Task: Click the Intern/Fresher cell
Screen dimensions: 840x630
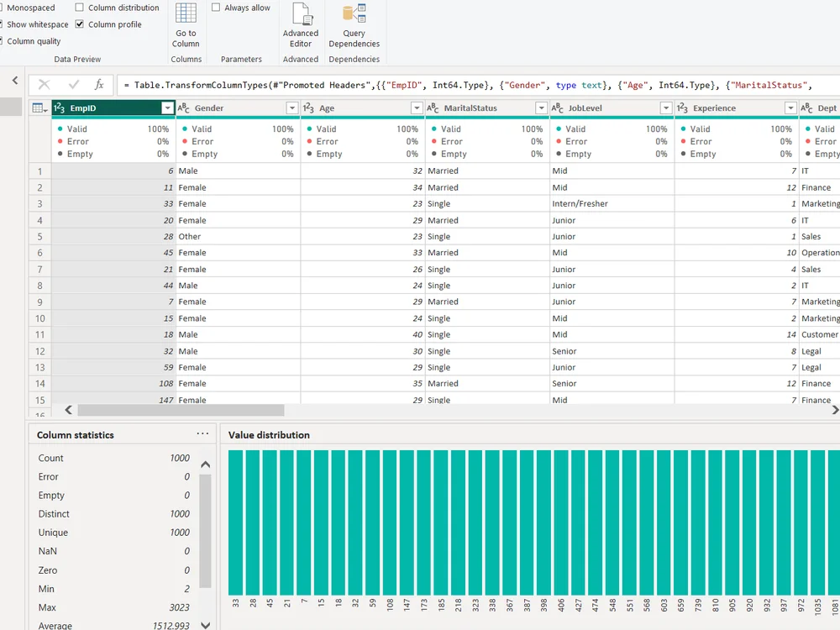Action: (x=612, y=203)
